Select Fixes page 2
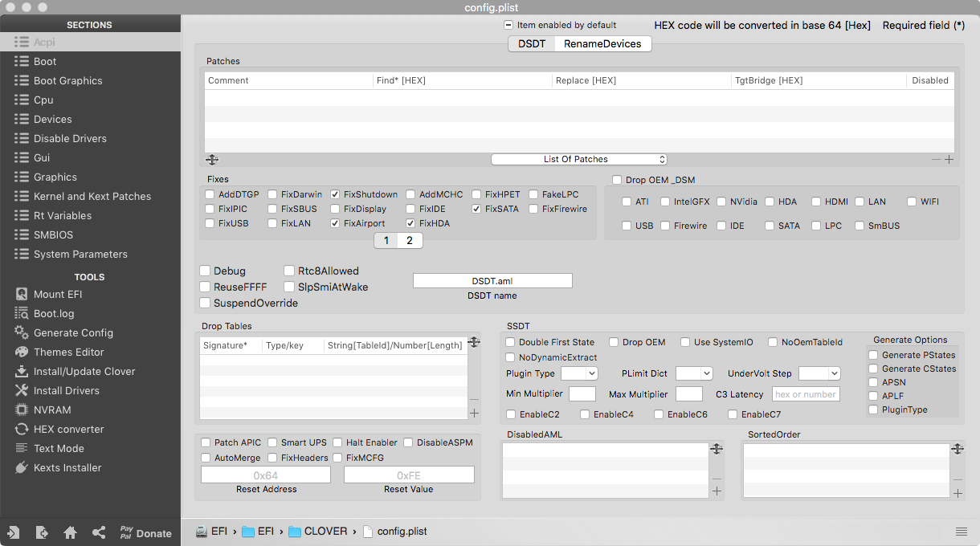 410,240
